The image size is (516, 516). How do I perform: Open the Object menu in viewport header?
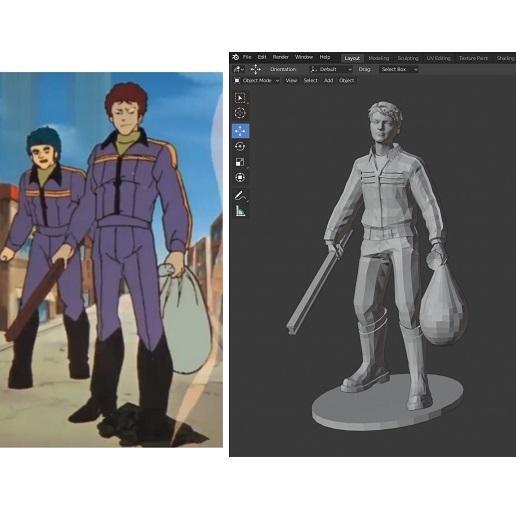click(x=346, y=81)
